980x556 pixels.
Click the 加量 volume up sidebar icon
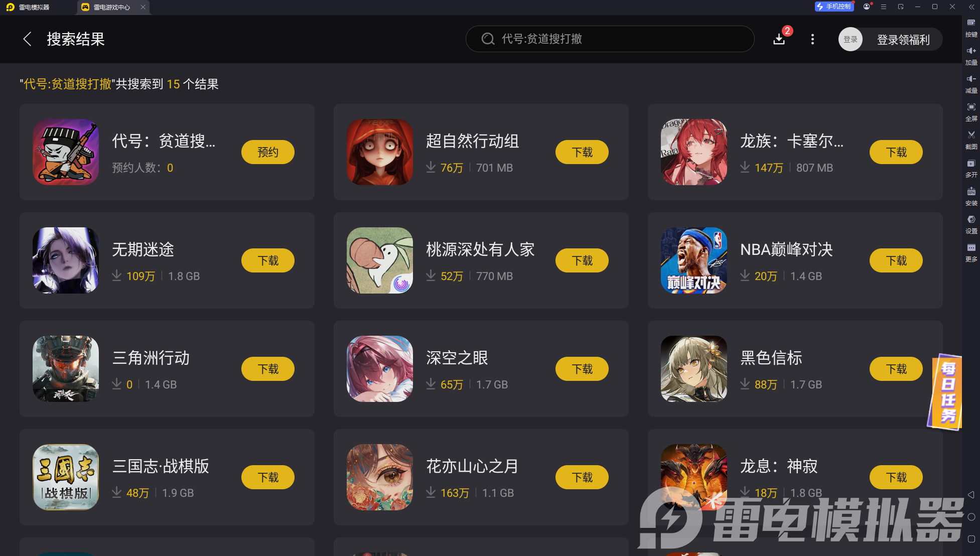pos(971,55)
